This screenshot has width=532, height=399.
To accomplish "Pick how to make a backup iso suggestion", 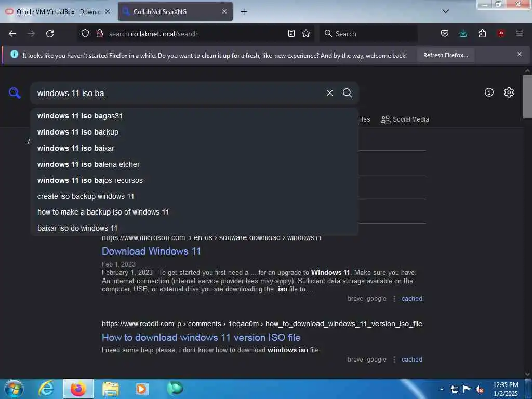I will point(194,212).
